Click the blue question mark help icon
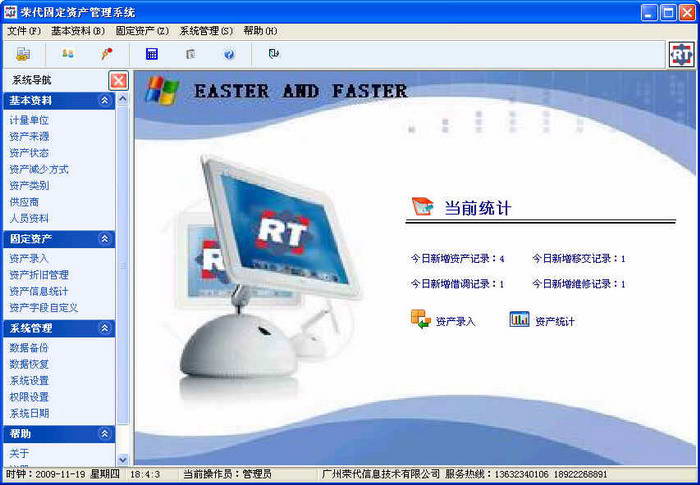The height and width of the screenshot is (485, 700). click(229, 54)
